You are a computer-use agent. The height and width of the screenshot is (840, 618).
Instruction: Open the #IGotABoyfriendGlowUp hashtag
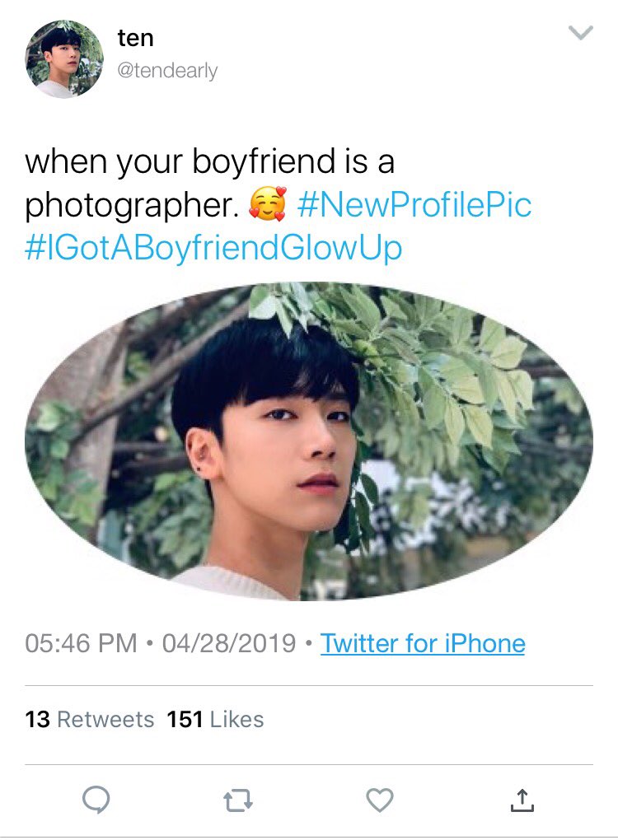[x=213, y=248]
